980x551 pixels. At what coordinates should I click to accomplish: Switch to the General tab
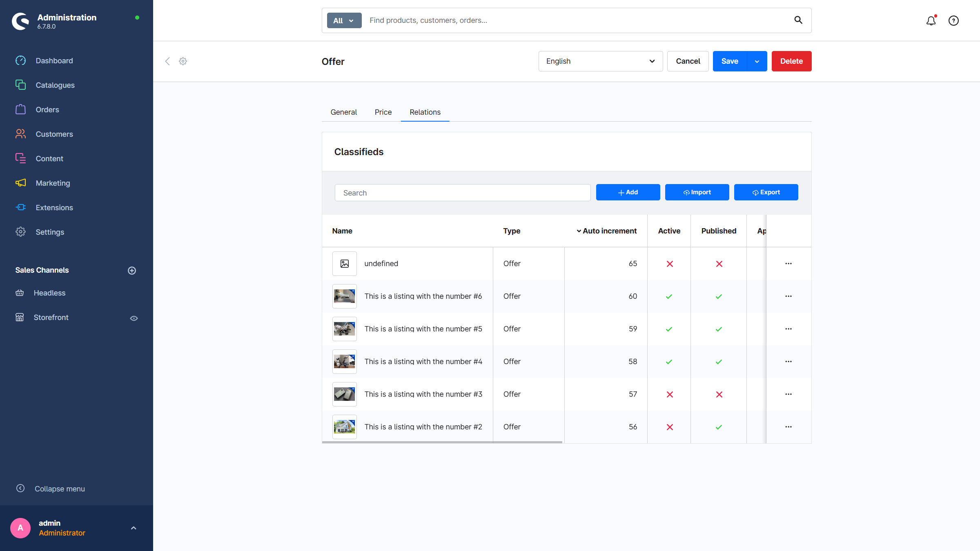pyautogui.click(x=343, y=112)
